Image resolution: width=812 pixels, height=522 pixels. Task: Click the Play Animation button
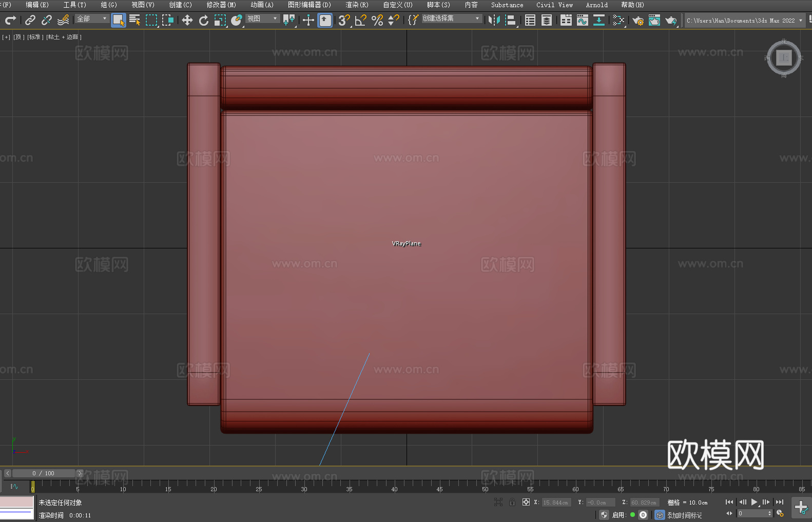click(x=754, y=502)
